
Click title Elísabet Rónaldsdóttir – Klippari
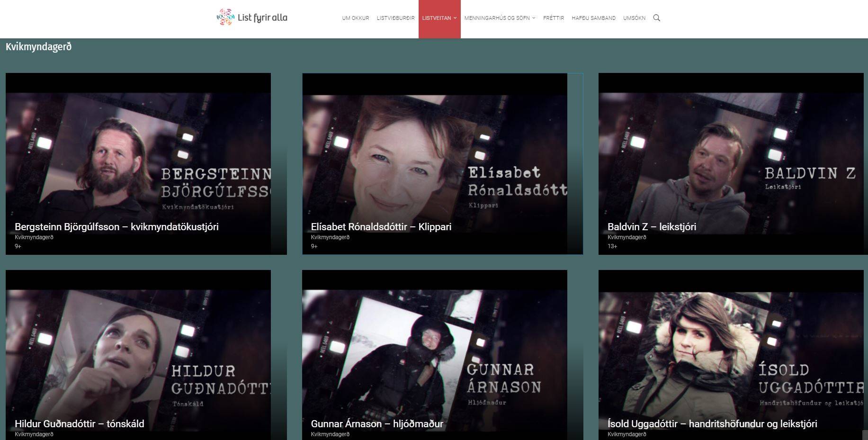381,227
